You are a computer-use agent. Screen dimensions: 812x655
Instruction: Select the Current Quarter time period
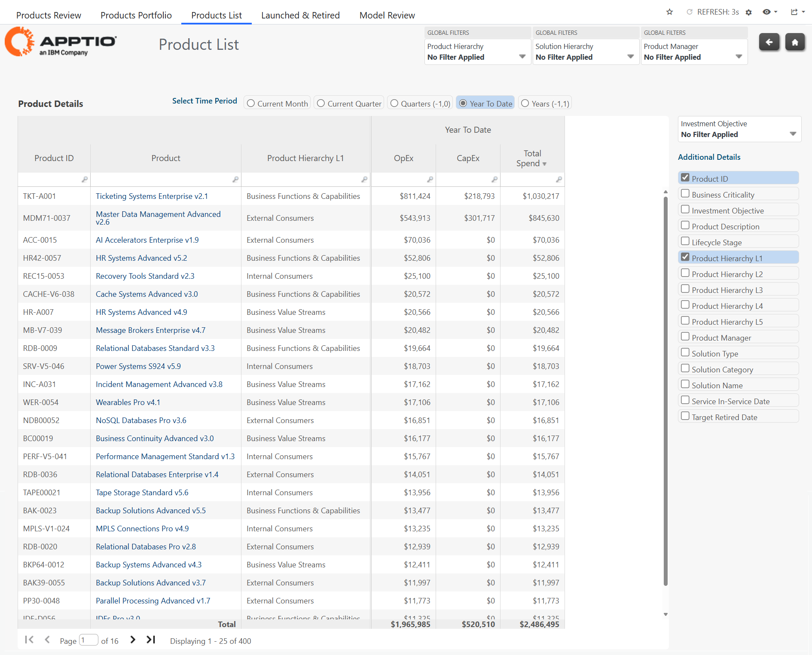(321, 104)
